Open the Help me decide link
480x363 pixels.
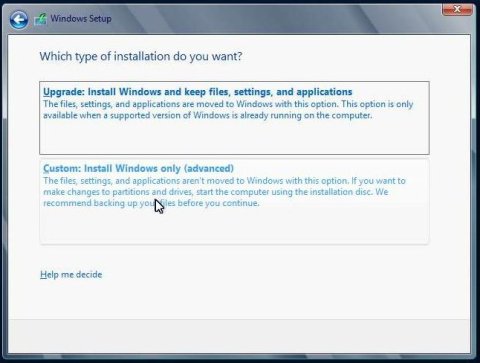(x=71, y=275)
